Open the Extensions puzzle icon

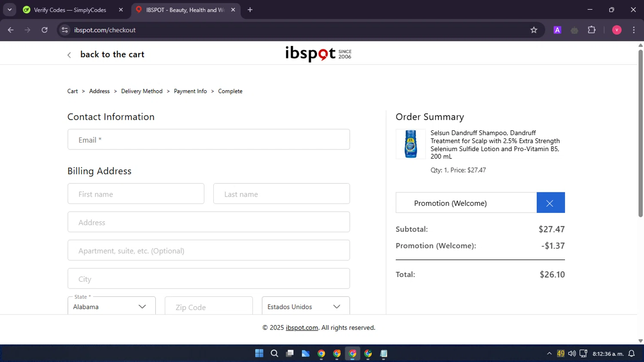click(x=592, y=30)
